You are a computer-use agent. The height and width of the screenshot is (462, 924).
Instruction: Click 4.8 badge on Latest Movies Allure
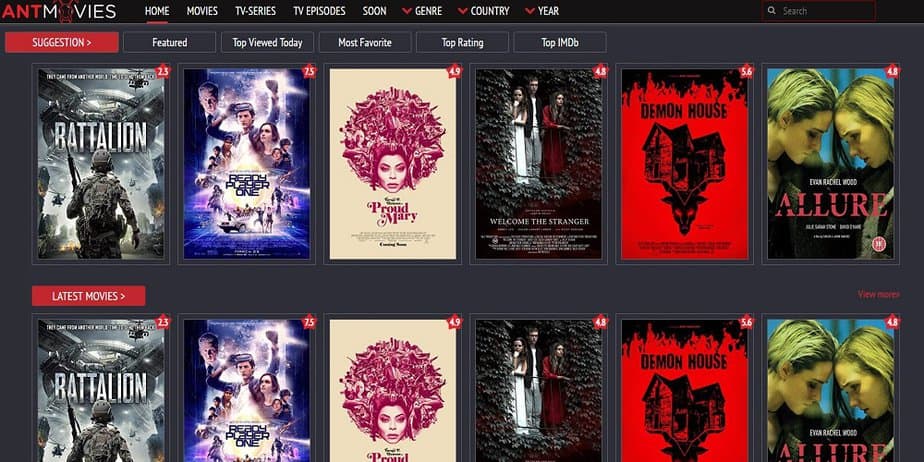pyautogui.click(x=893, y=322)
